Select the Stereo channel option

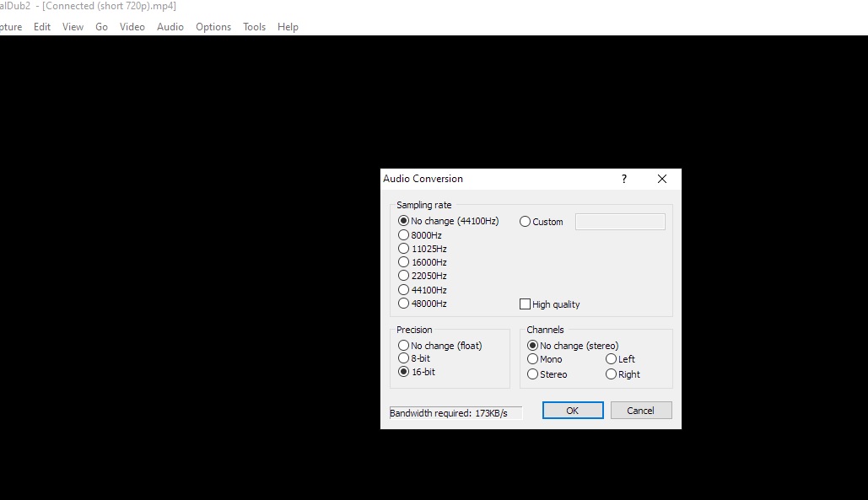(x=547, y=374)
